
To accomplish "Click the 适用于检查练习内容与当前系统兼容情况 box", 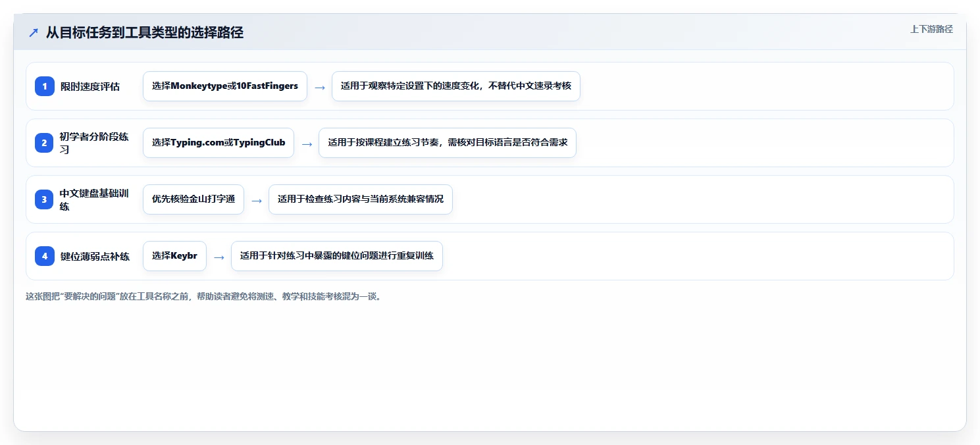I will 361,199.
